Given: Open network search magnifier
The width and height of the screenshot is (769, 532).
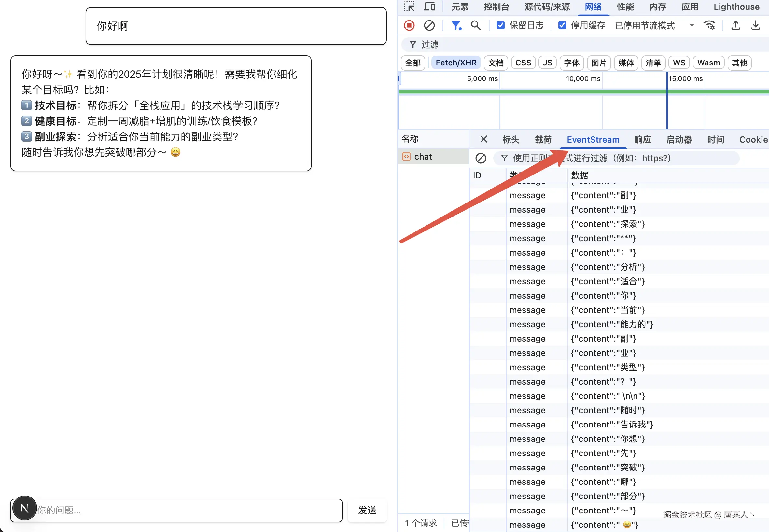Looking at the screenshot, I should pos(476,25).
